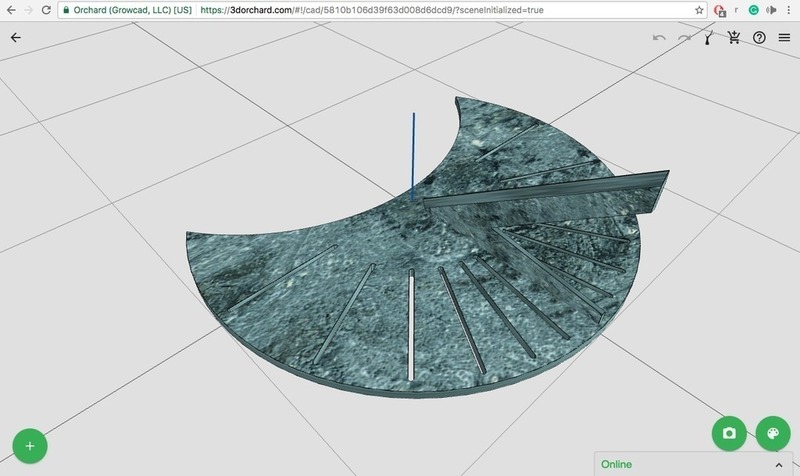
Task: Click the app back arrow
Action: coord(16,37)
